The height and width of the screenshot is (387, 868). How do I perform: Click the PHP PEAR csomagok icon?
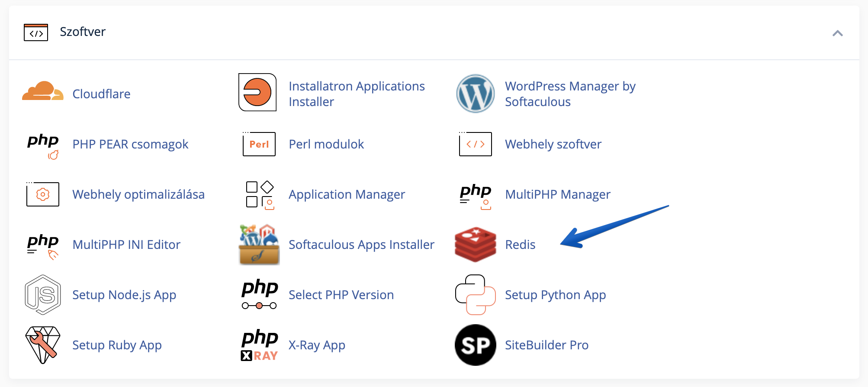(43, 146)
